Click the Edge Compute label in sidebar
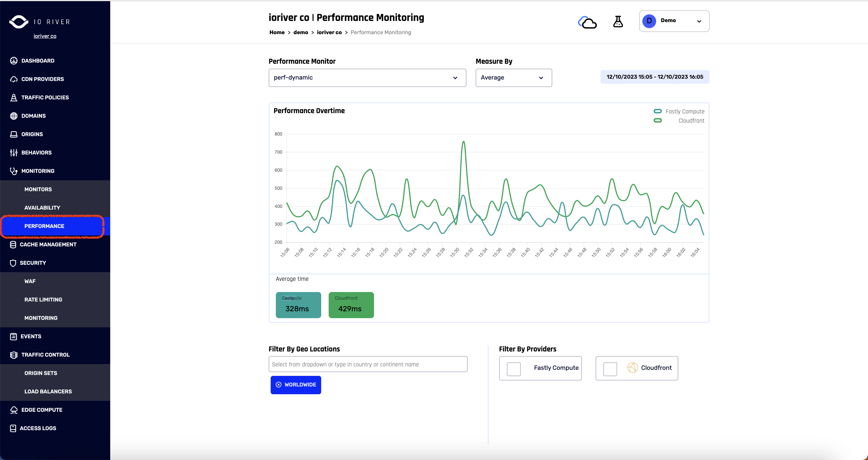This screenshot has height=460, width=868. click(42, 410)
